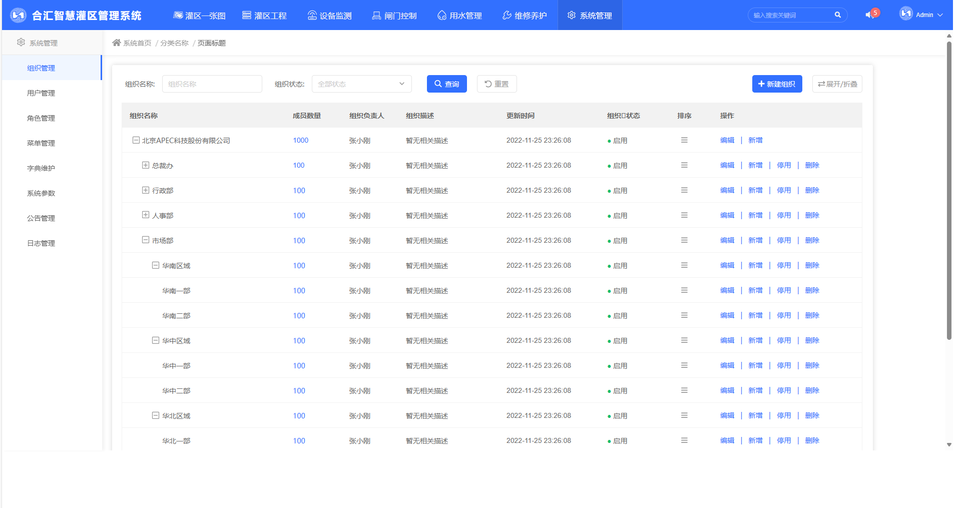Disable 华中一部 via its 停用 link
980x508 pixels.
click(784, 365)
